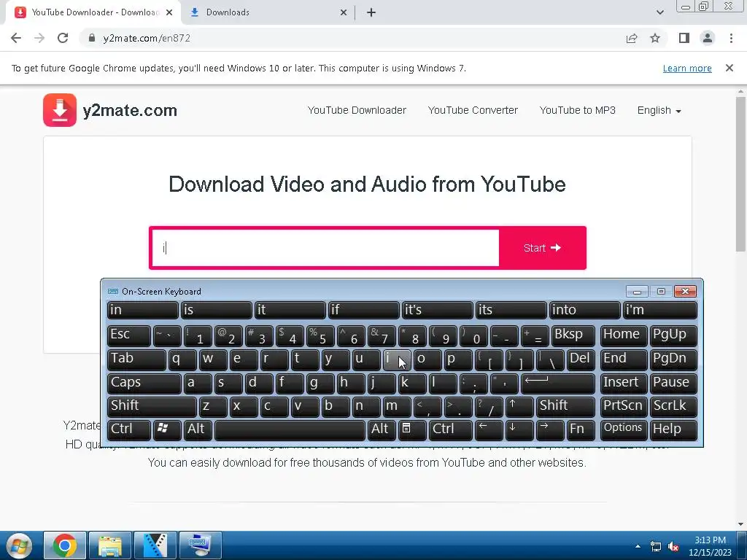This screenshot has width=747, height=560.
Task: Click the share page icon in address bar
Action: click(632, 38)
